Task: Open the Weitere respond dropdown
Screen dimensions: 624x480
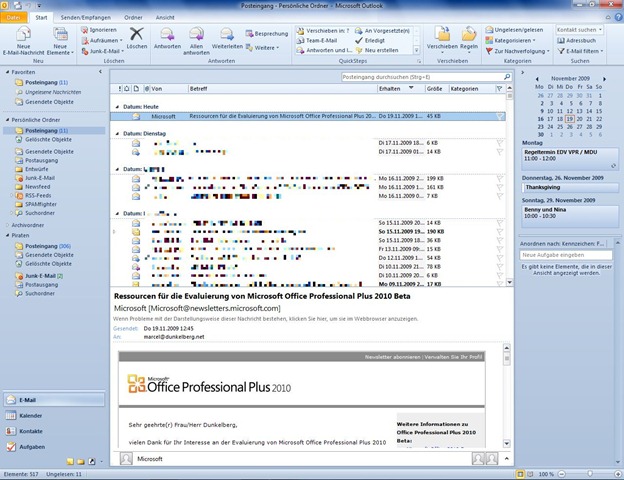Action: point(263,47)
